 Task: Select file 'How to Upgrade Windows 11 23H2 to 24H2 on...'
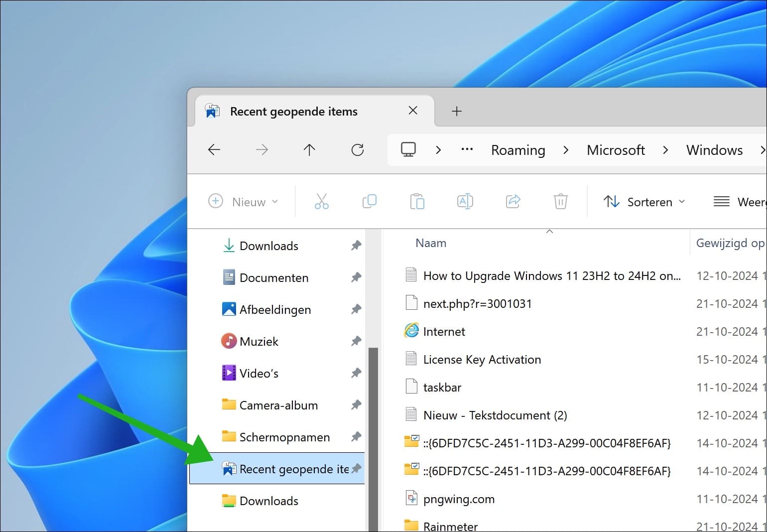tap(552, 276)
